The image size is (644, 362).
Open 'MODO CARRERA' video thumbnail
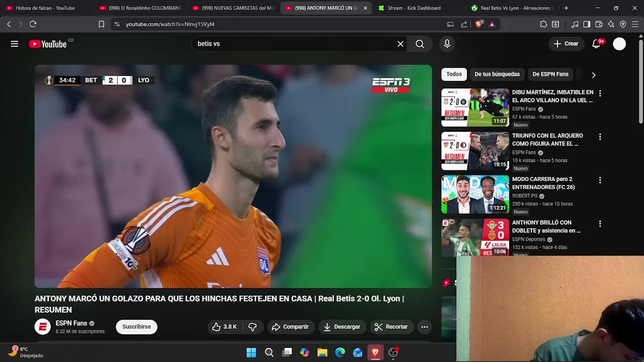(x=475, y=194)
